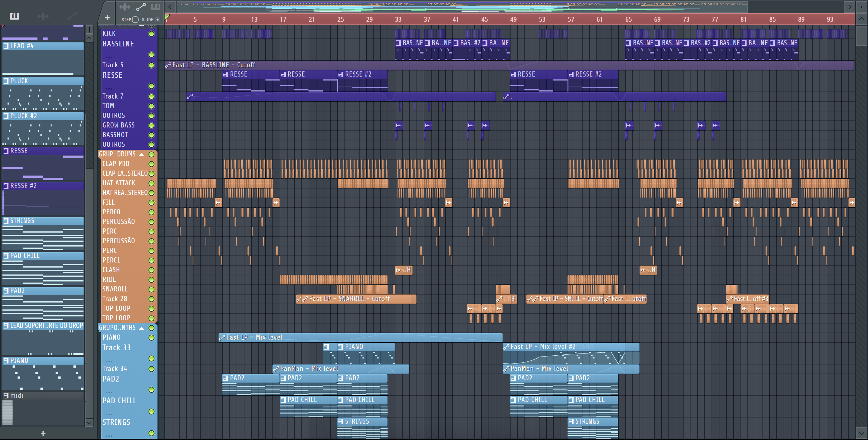Select pattern clip focus piano icon above SLIDE

[156, 6]
